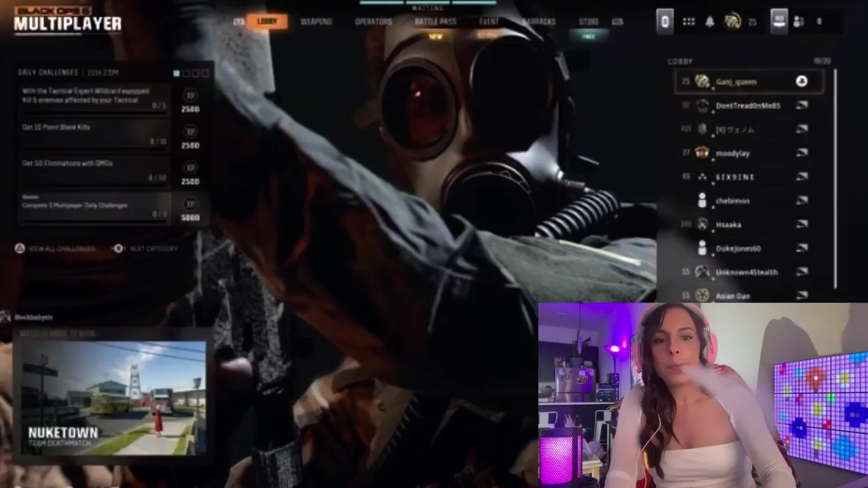The width and height of the screenshot is (868, 488).
Task: Click the controller battery icon in top bar
Action: [x=665, y=21]
